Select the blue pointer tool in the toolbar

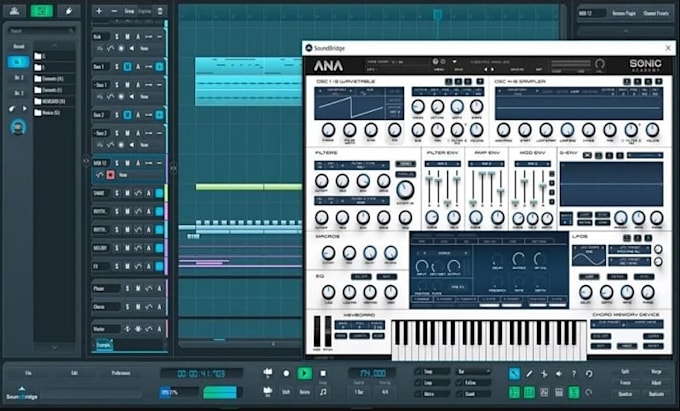click(x=514, y=374)
